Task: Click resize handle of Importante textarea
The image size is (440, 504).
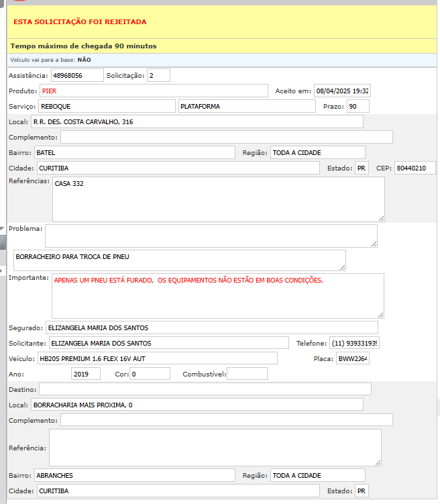Action: 380,314
